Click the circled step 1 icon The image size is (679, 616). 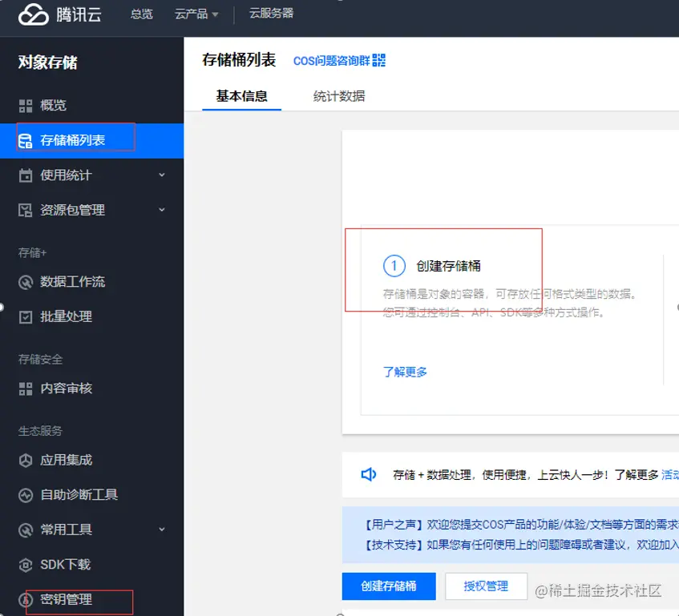point(394,266)
